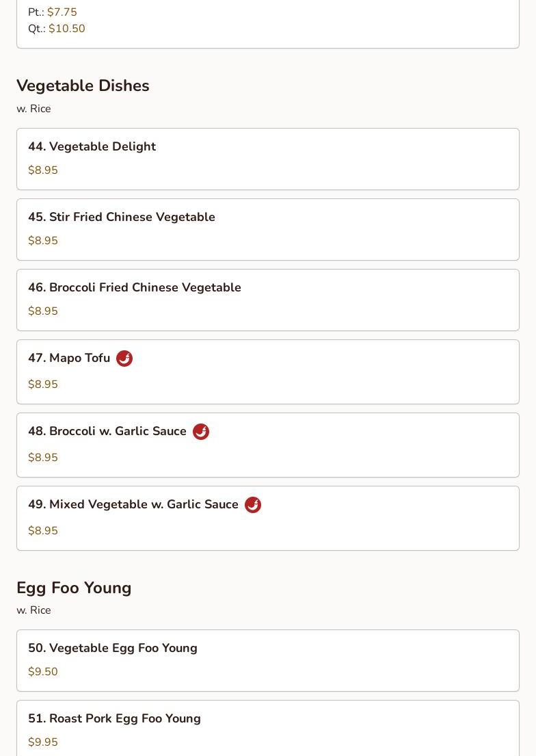Click the $8.95 price under Vegetable Delight
Image resolution: width=536 pixels, height=756 pixels.
(43, 170)
